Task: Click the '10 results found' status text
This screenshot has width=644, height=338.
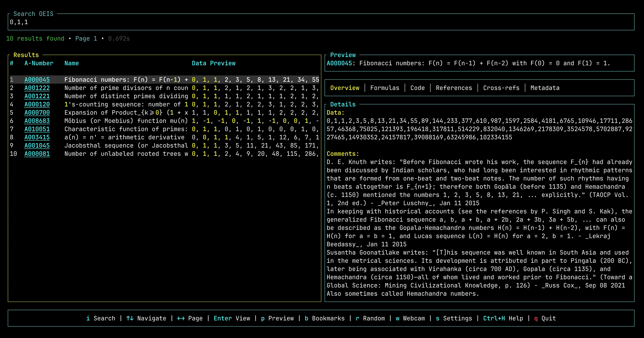Action: pos(35,38)
